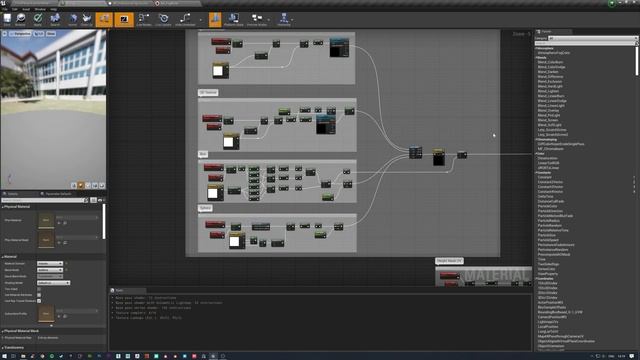640x360 pixels.
Task: Open the Edit menu
Action: (15, 9)
